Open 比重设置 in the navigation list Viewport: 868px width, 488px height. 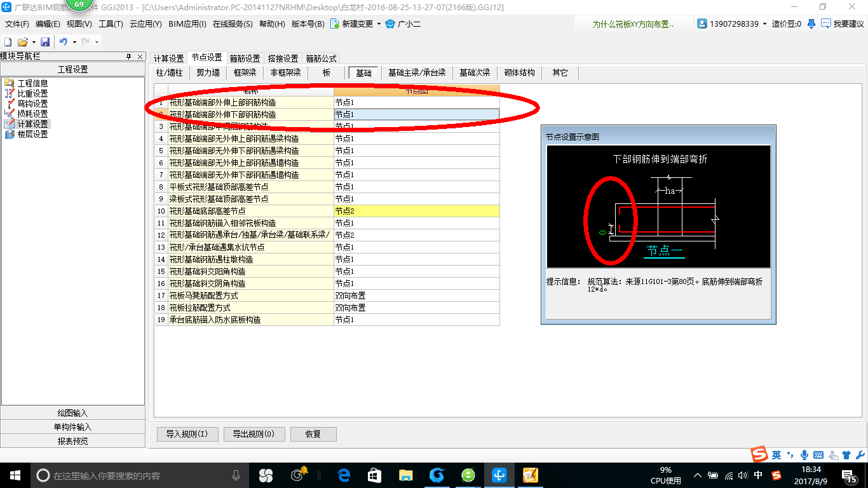[x=32, y=93]
